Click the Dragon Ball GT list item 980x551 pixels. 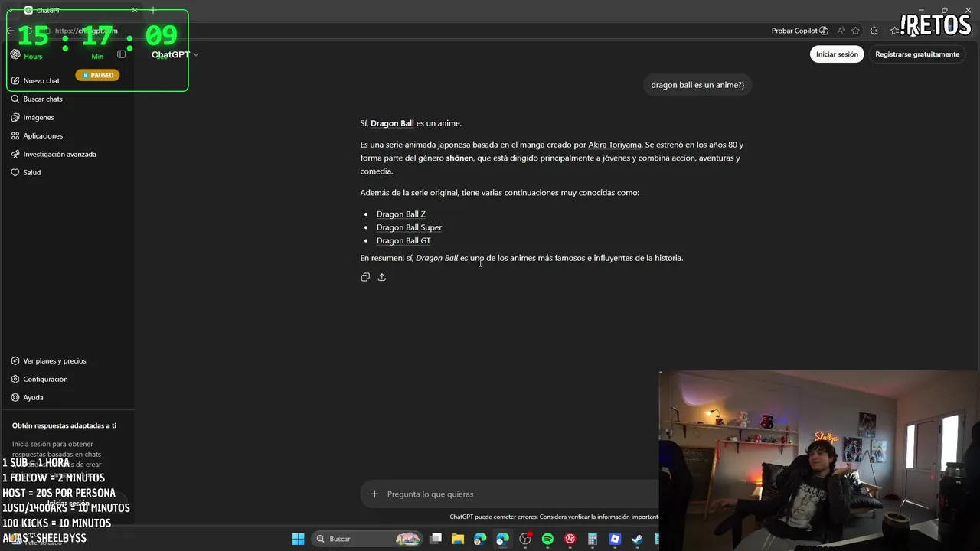403,240
